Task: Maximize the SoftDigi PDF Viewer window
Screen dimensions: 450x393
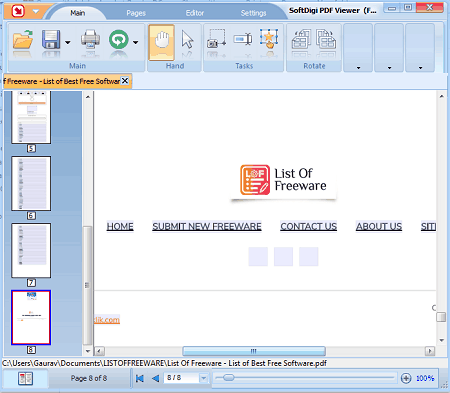Action: (x=408, y=8)
